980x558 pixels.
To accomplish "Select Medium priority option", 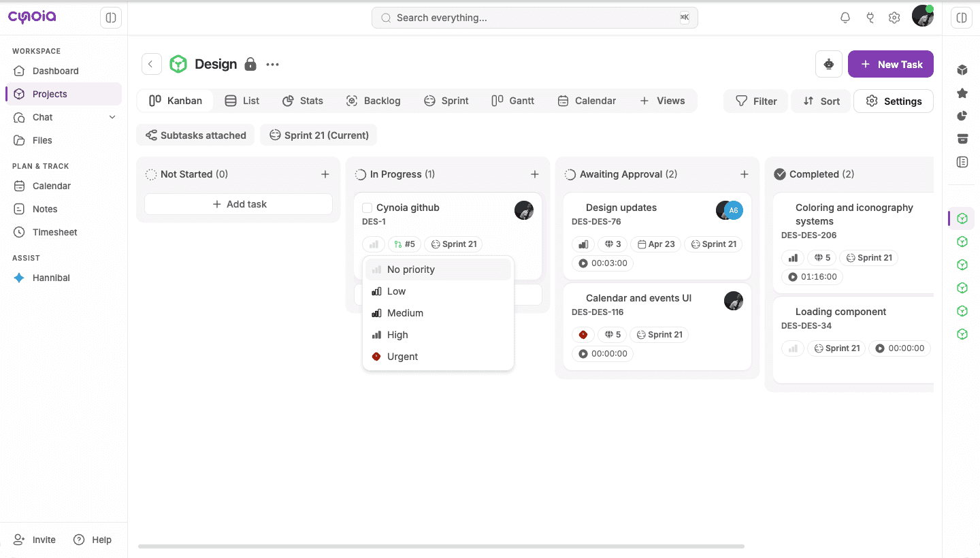I will coord(438,313).
